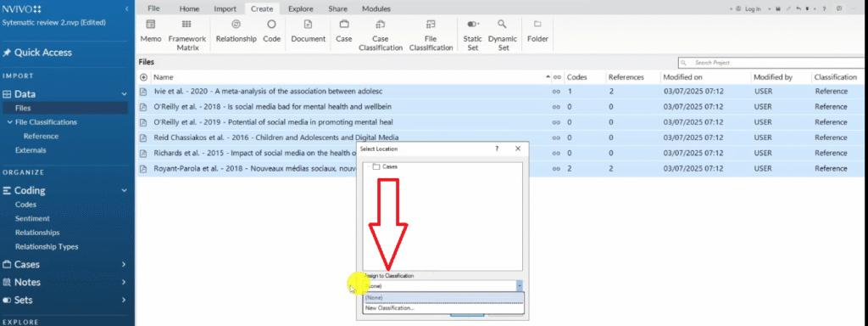
Task: Click file icon of Royant-Parola row
Action: [143, 169]
